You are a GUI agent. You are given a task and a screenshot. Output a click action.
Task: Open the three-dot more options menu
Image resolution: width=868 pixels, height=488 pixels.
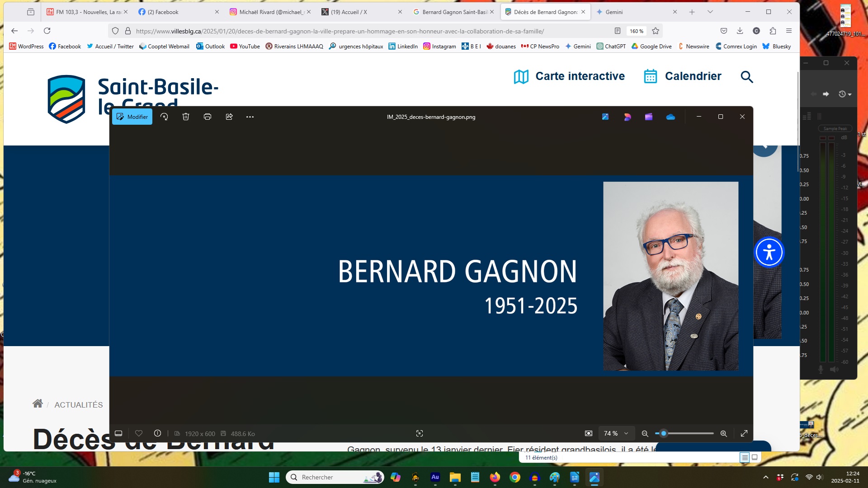click(x=250, y=117)
